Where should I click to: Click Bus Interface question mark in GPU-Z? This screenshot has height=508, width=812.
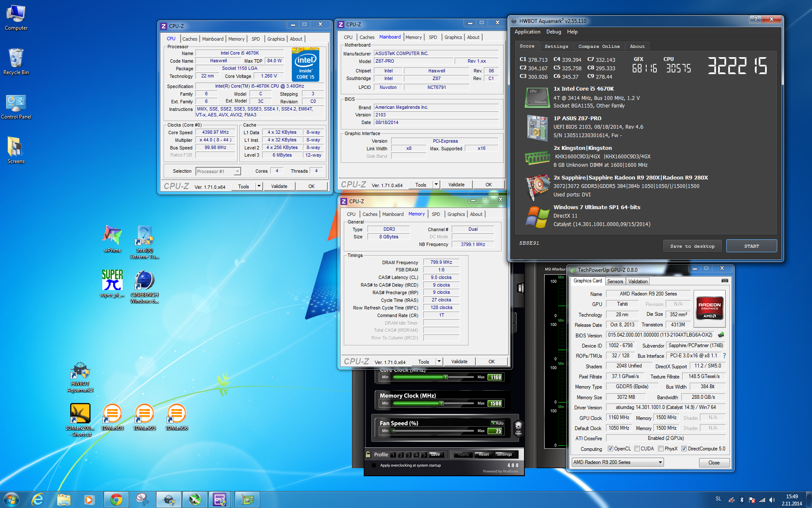pos(724,356)
